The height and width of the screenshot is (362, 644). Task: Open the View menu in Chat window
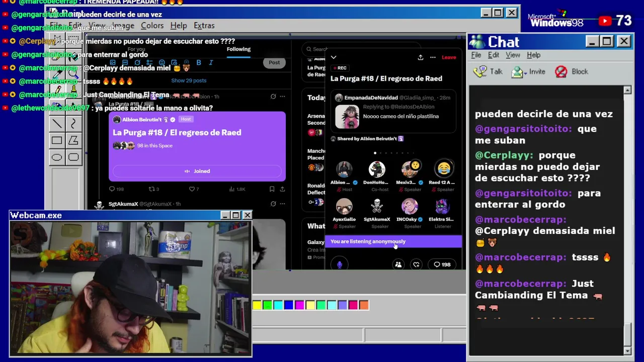coord(513,55)
